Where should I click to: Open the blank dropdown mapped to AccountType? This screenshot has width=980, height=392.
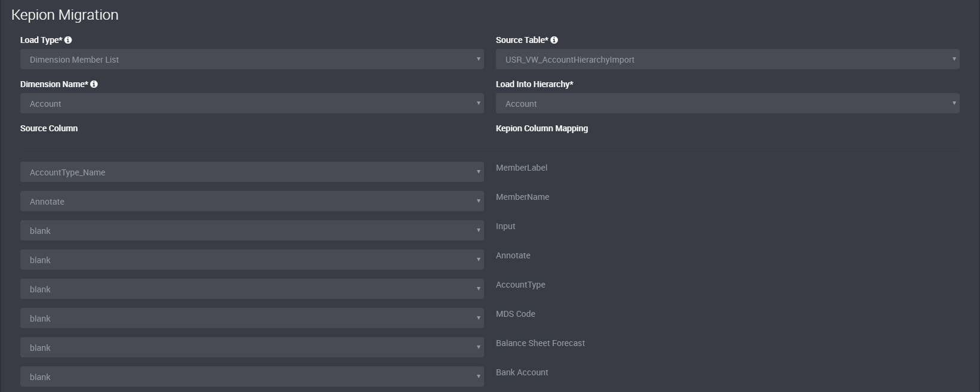pyautogui.click(x=252, y=289)
